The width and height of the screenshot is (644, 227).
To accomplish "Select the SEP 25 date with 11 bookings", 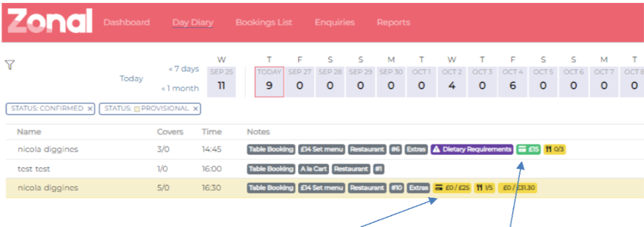I will tap(221, 82).
